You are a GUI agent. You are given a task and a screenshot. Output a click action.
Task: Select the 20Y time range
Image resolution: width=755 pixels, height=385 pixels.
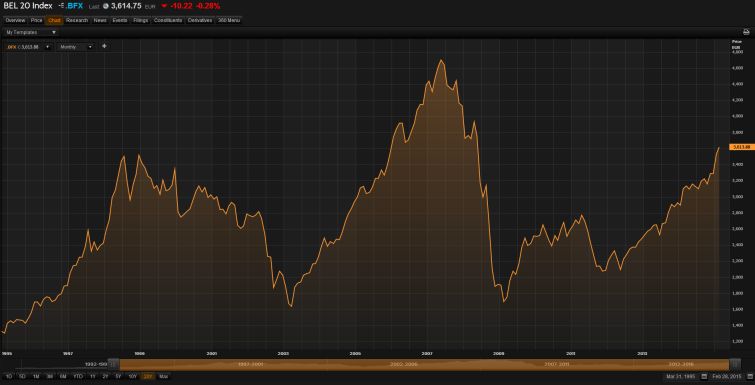pos(148,376)
